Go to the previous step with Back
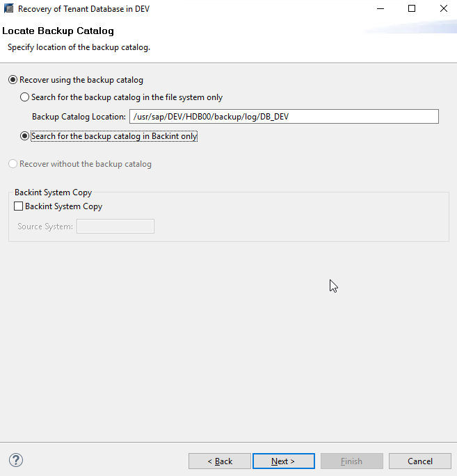The width and height of the screenshot is (457, 476). click(220, 461)
